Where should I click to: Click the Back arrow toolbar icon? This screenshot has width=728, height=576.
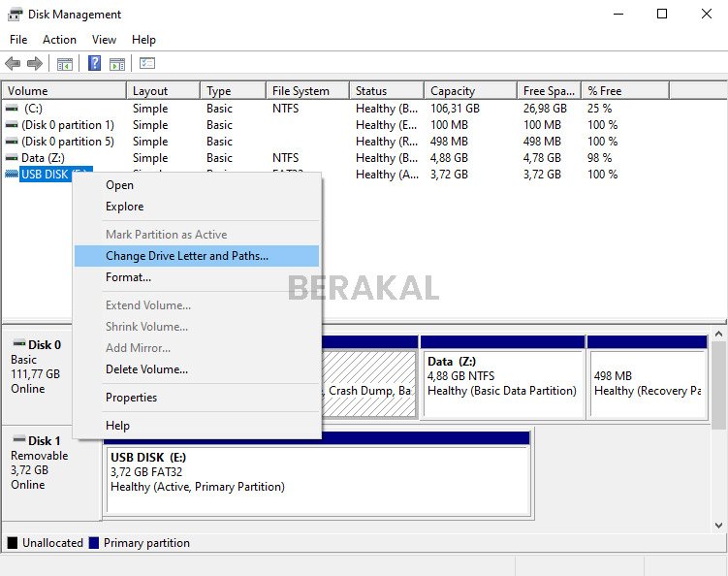coord(13,63)
